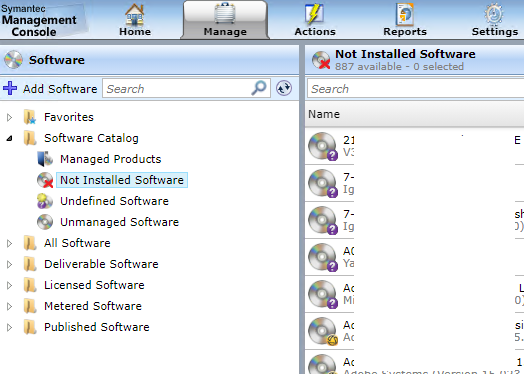Select the first 7- software row
Screen dimensions: 525x374
pos(415,183)
